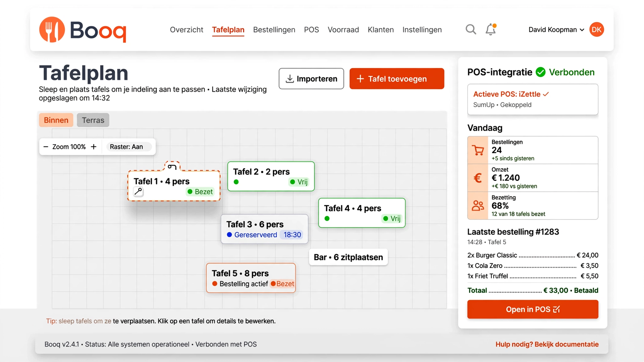Screen dimensions: 644x362
Task: Click the 2x Burger Classic order line
Action: [x=533, y=255]
